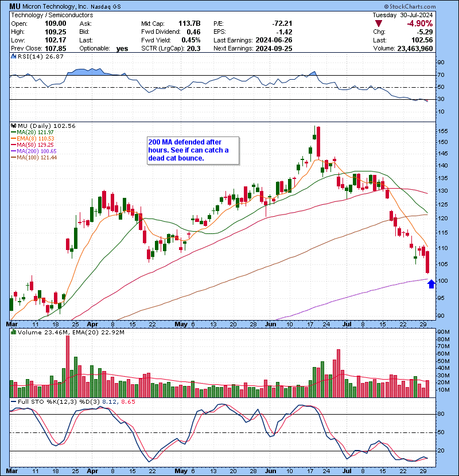
Task: Click the Prev Close value 107.85
Action: pyautogui.click(x=55, y=48)
